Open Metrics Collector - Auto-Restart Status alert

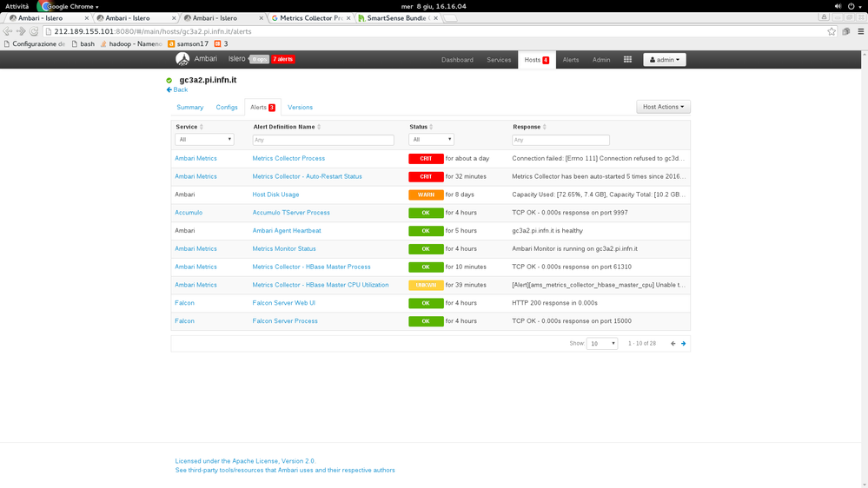tap(308, 176)
